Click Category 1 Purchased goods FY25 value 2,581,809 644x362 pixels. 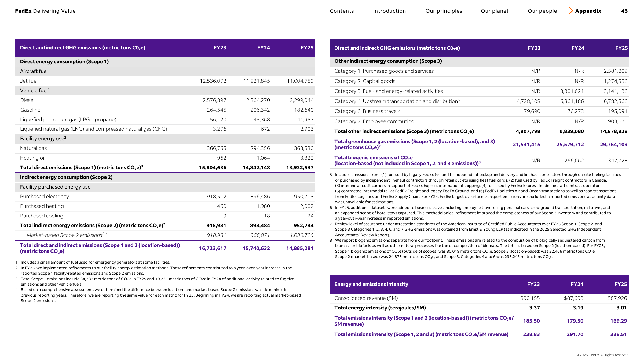616,71
